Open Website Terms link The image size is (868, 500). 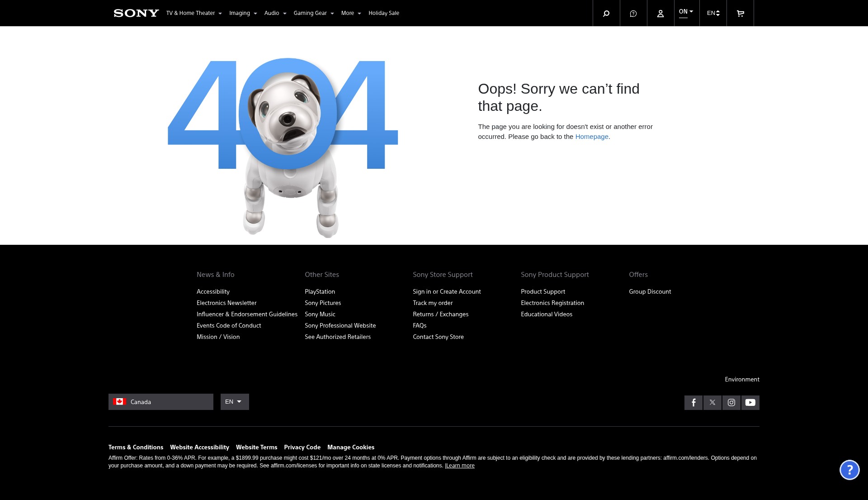point(256,448)
